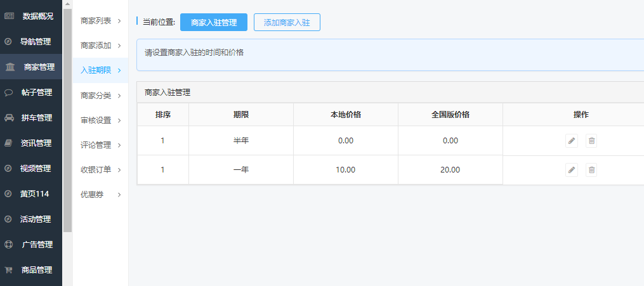Expand chevron next to 入驻期限
The width and height of the screenshot is (644, 286).
coord(119,70)
